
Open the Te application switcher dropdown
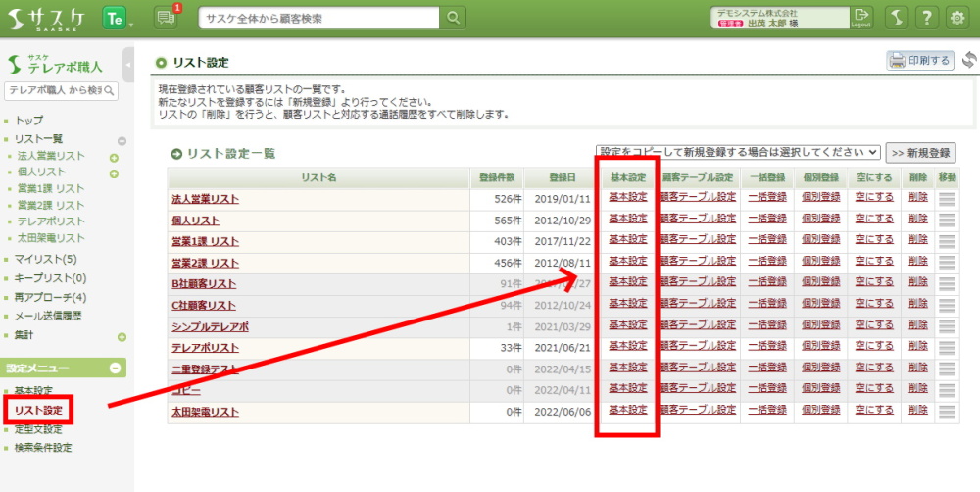click(119, 19)
